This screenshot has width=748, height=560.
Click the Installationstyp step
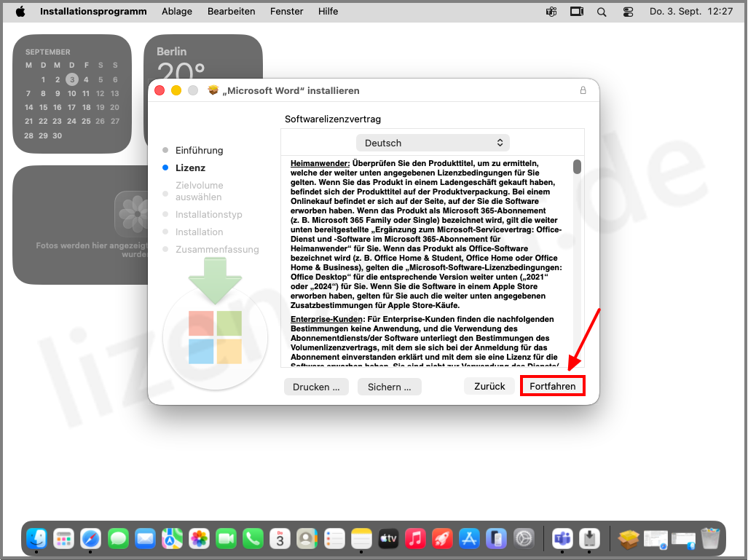coord(208,214)
